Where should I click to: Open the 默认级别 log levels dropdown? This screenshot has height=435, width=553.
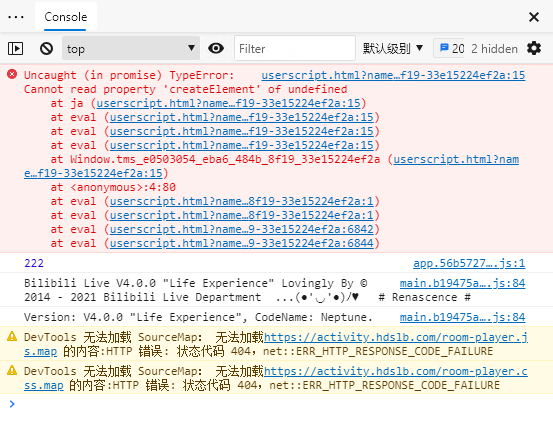[393, 48]
